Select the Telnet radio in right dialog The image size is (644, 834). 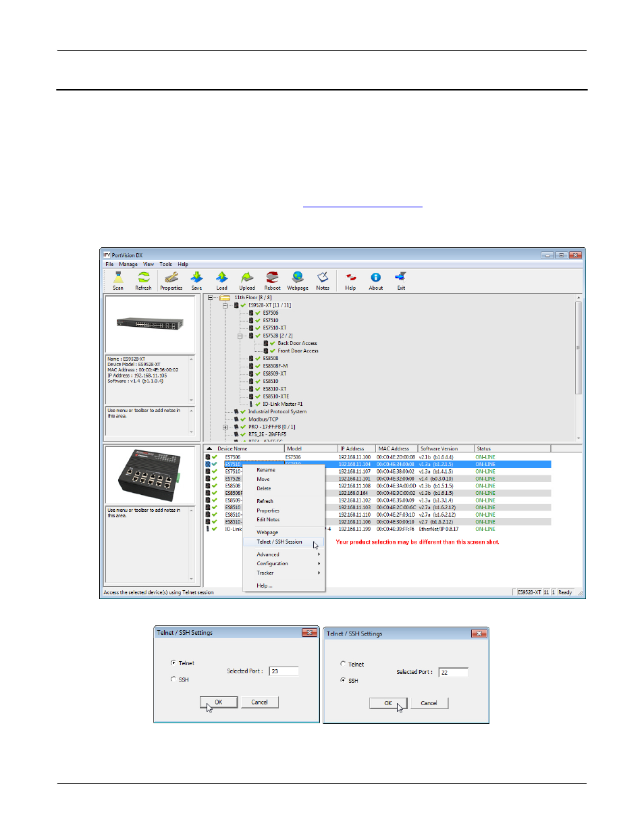point(343,664)
